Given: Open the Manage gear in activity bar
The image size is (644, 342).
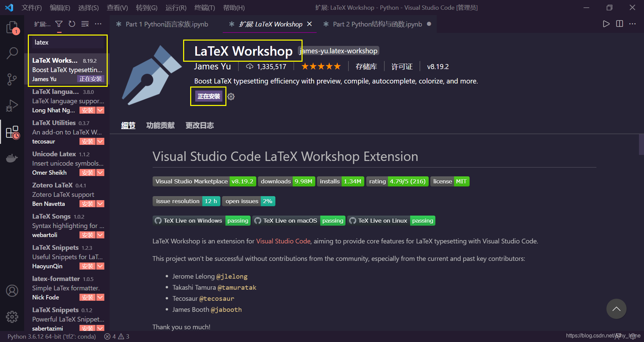Looking at the screenshot, I should tap(12, 317).
